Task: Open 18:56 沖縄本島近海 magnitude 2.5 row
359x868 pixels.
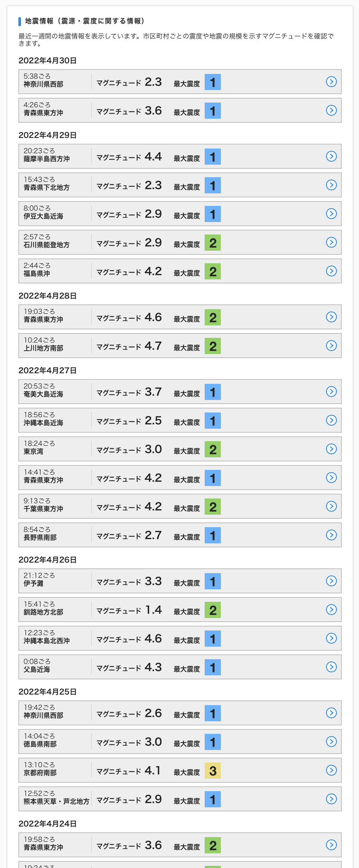Action: coord(180,420)
